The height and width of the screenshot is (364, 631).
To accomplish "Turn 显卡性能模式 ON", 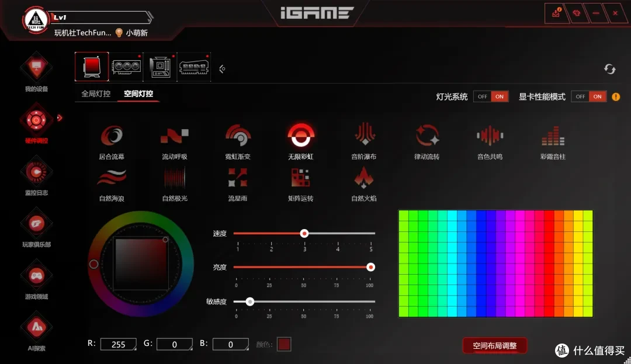I will pyautogui.click(x=598, y=96).
